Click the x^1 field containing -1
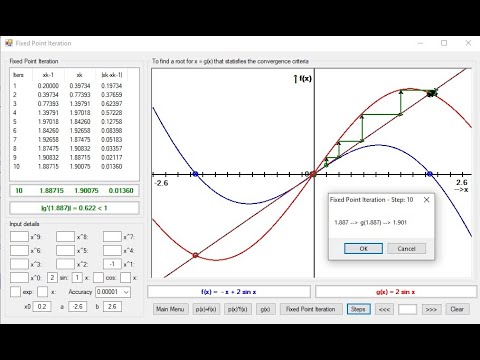 click(x=112, y=264)
